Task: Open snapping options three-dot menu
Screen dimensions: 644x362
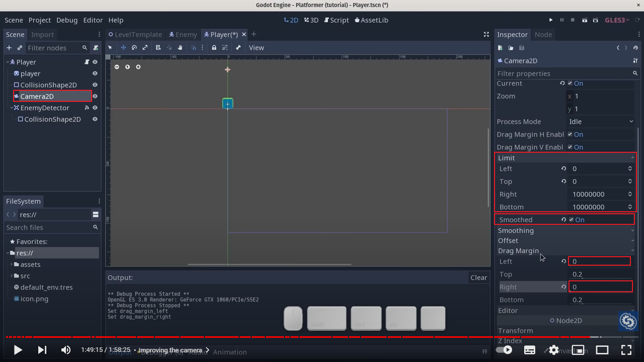Action: [202, 47]
